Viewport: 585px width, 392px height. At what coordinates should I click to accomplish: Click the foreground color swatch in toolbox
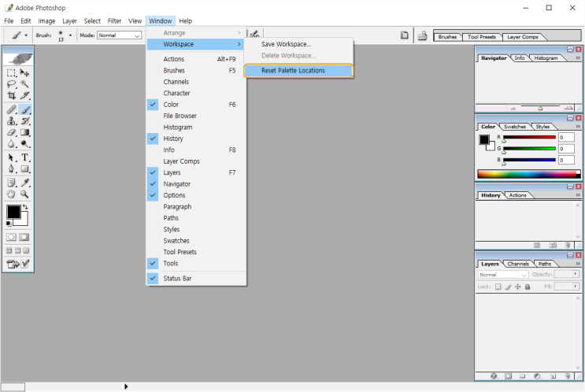tap(13, 212)
